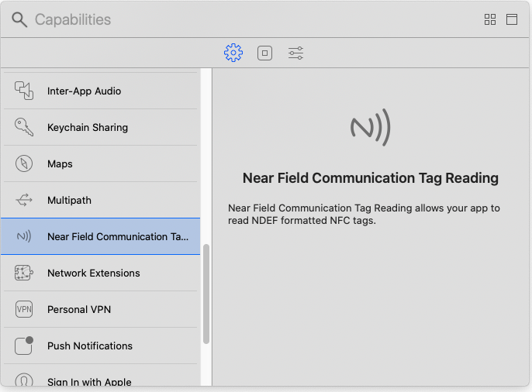Viewport: 532px width, 392px height.
Task: Select Sign In with Apple capability
Action: [x=89, y=380]
